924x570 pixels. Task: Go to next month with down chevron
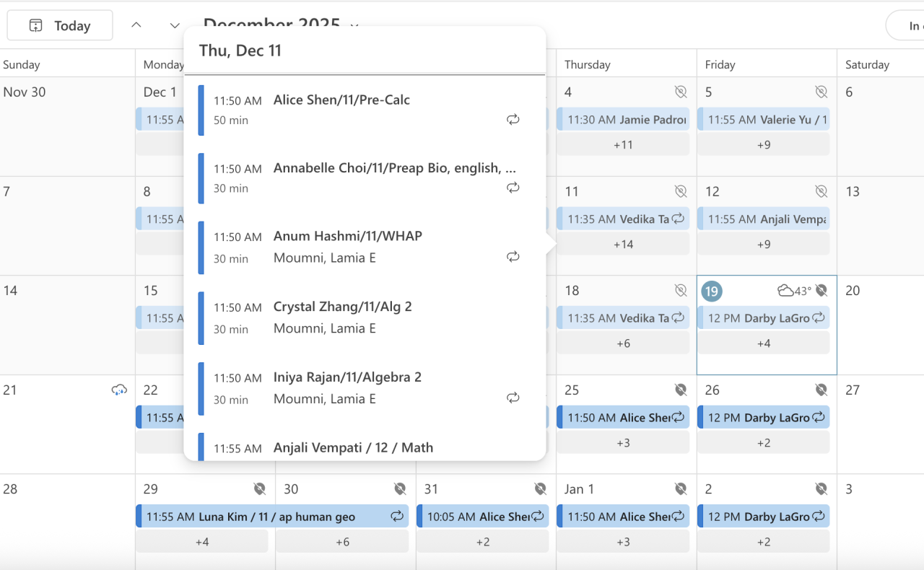coord(175,25)
